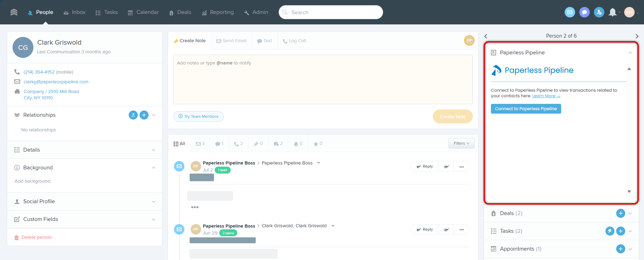Reply to the Jun 29 email
The height and width of the screenshot is (260, 644).
click(x=424, y=229)
